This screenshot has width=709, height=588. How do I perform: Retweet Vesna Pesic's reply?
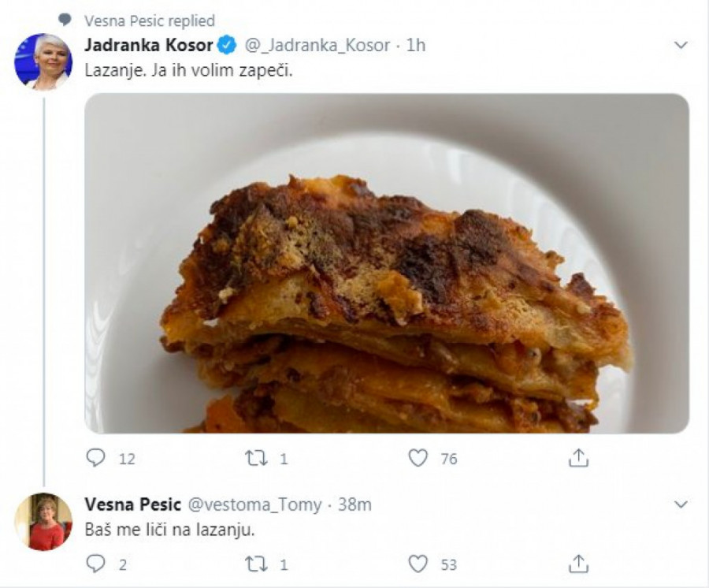[x=258, y=563]
